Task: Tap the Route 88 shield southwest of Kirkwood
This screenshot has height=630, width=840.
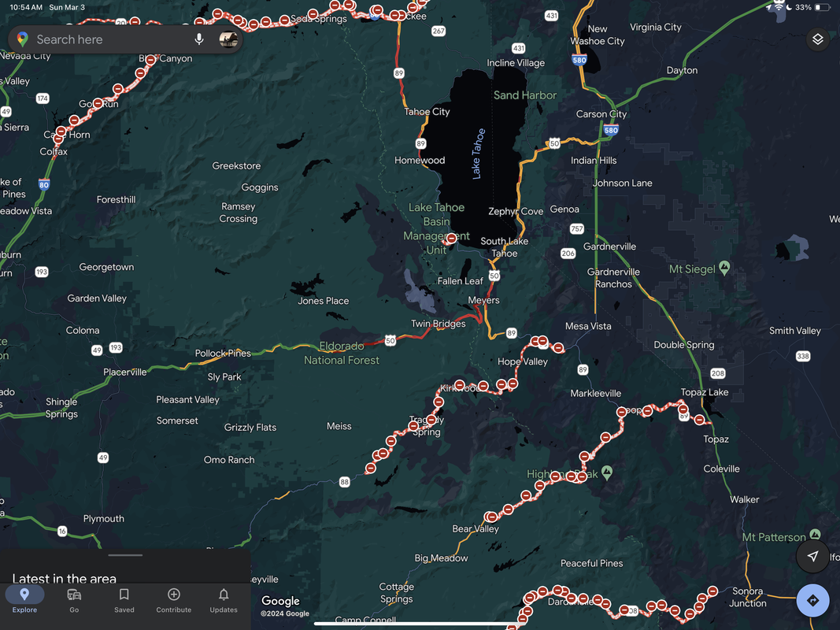Action: point(345,482)
